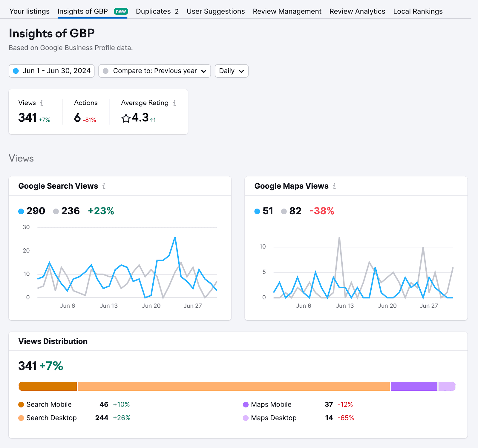
Task: Click the Maps Desktop legend label
Action: (x=274, y=418)
